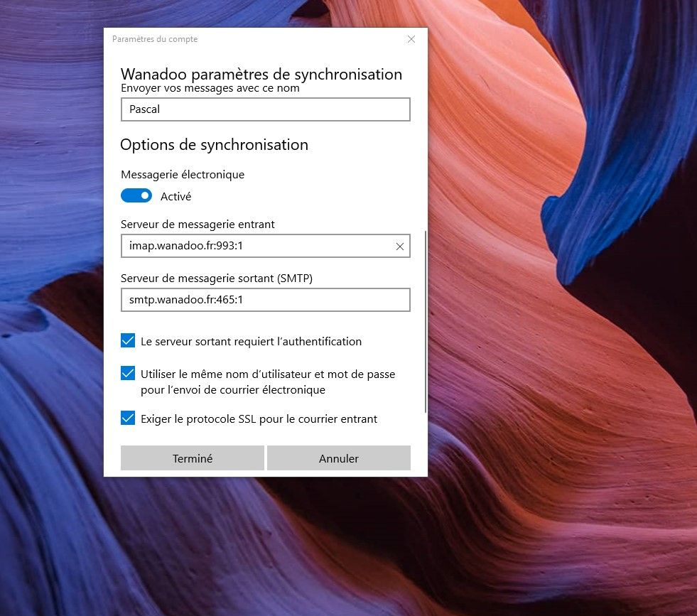The height and width of the screenshot is (616, 697).
Task: Click the 'Serveur de messagerie entrant' label
Action: pyautogui.click(x=198, y=224)
